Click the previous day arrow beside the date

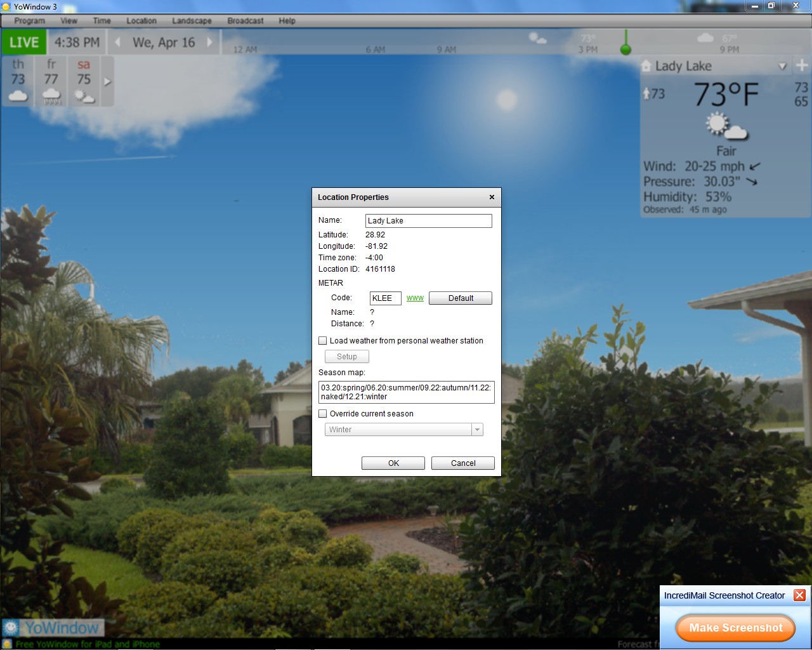[118, 43]
